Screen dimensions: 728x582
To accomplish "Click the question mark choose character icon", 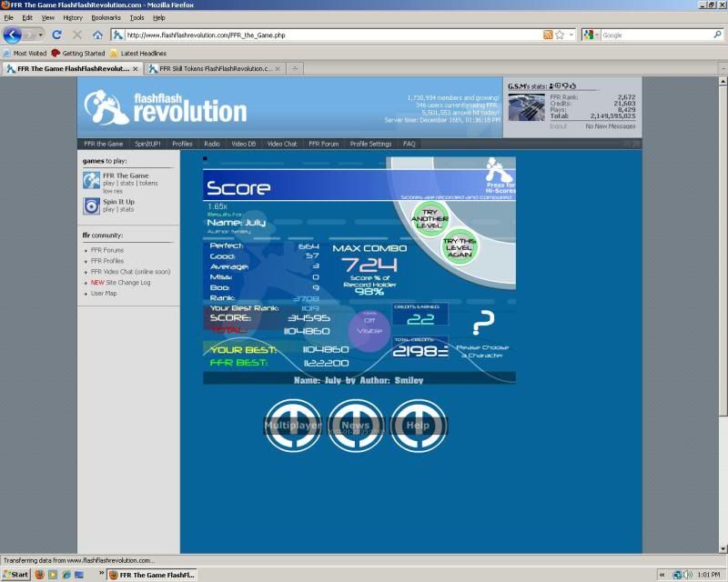I will (483, 323).
